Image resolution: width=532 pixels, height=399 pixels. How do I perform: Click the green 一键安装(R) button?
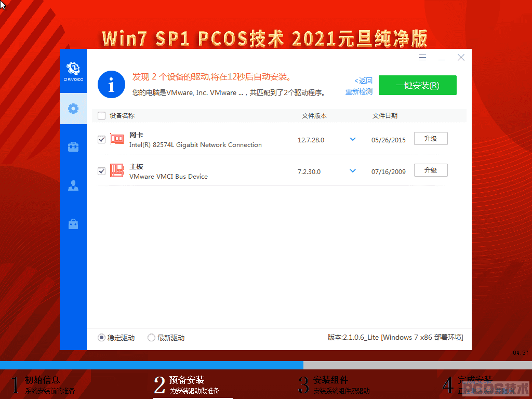click(418, 85)
